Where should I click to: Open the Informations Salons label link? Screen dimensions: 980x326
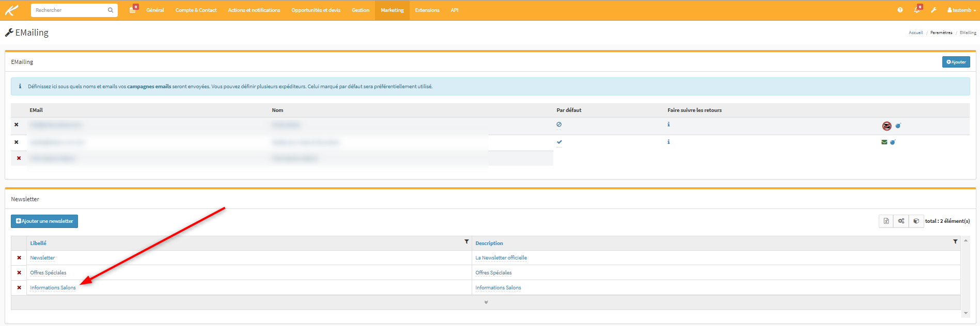pos(53,288)
